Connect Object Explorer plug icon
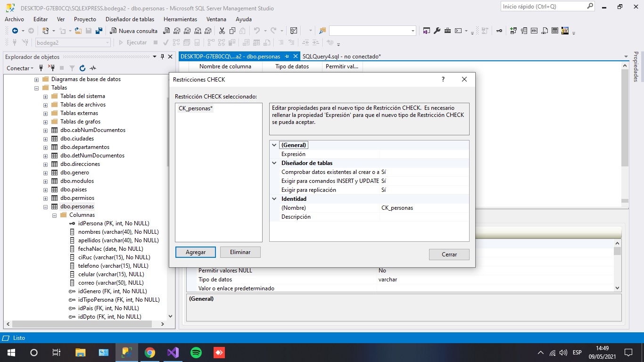Viewport: 644px width, 362px height. tap(41, 68)
